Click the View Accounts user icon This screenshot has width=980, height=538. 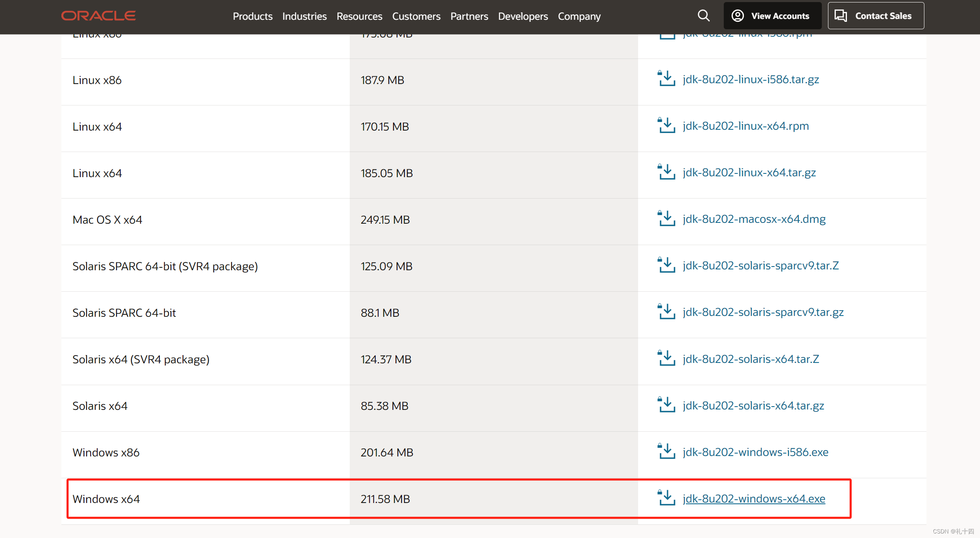coord(737,16)
